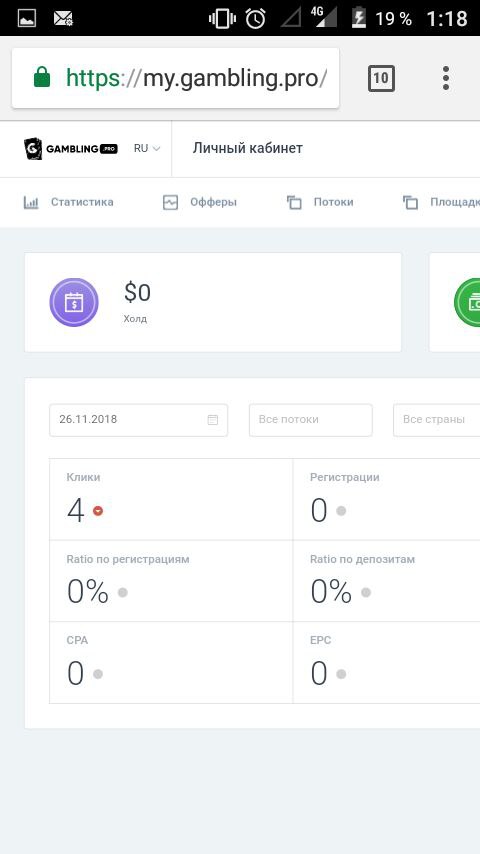The image size is (480, 854).
Task: Open Chrome's three-dot overflow menu
Action: coord(446,78)
